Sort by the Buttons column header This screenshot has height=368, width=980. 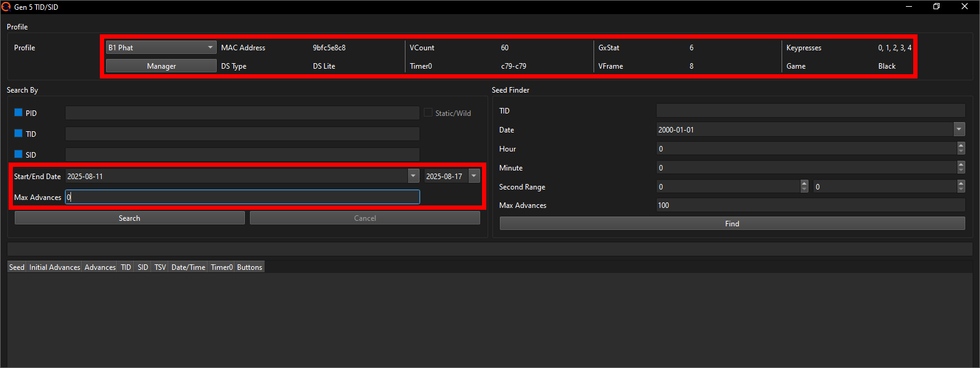249,267
